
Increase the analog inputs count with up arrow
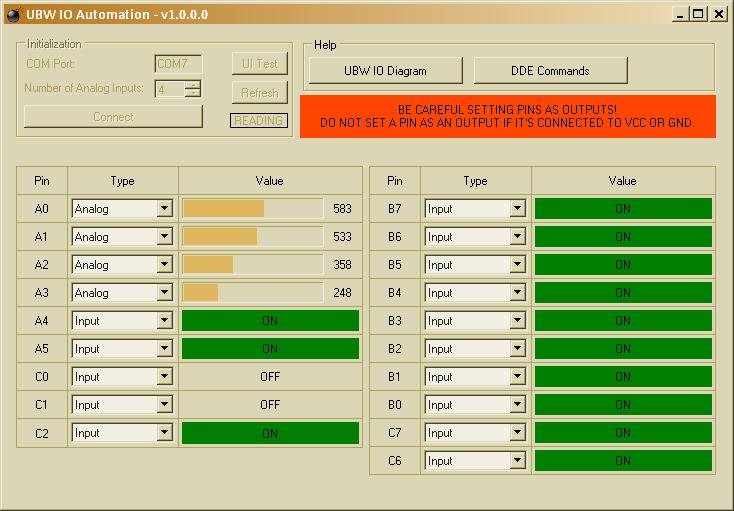pyautogui.click(x=193, y=85)
